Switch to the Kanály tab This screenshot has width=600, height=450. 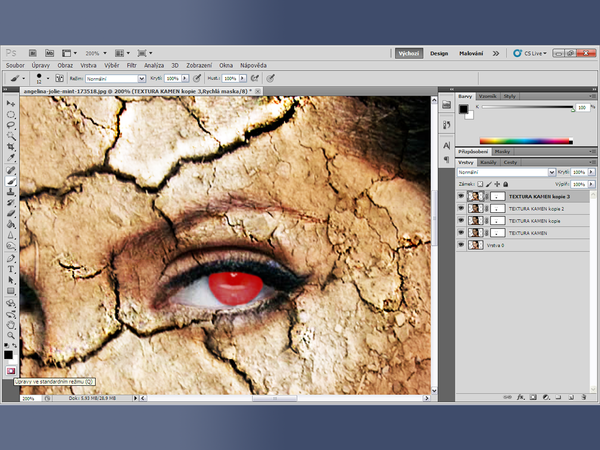pyautogui.click(x=489, y=161)
